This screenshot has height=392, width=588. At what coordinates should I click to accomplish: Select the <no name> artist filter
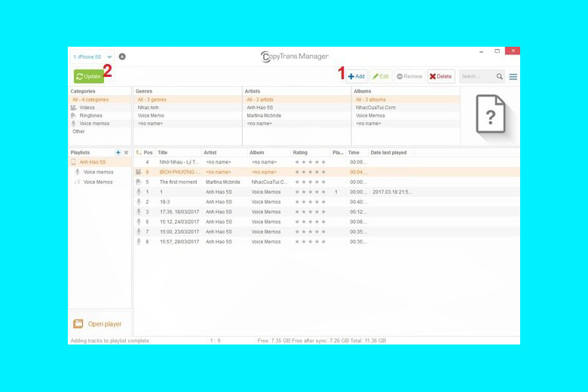click(296, 124)
